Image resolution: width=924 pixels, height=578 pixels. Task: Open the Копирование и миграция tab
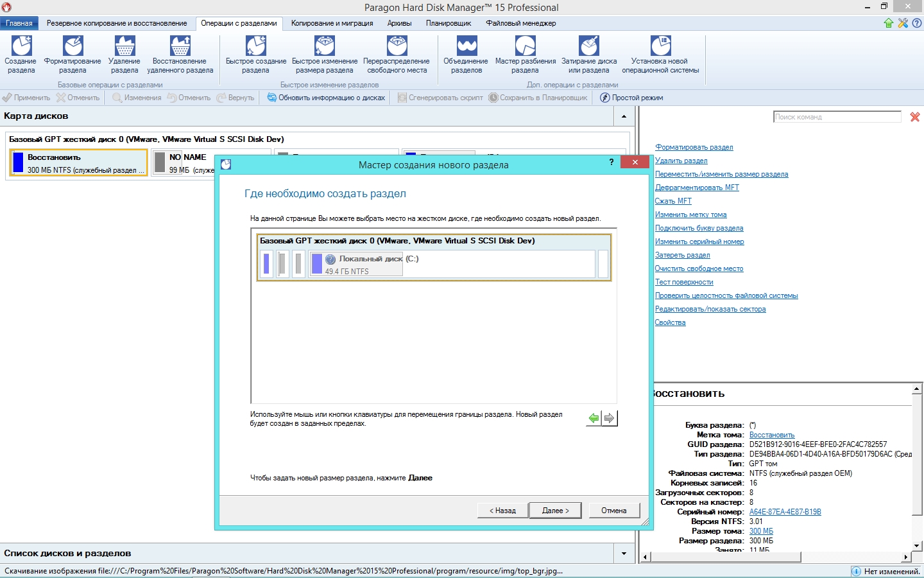point(332,23)
